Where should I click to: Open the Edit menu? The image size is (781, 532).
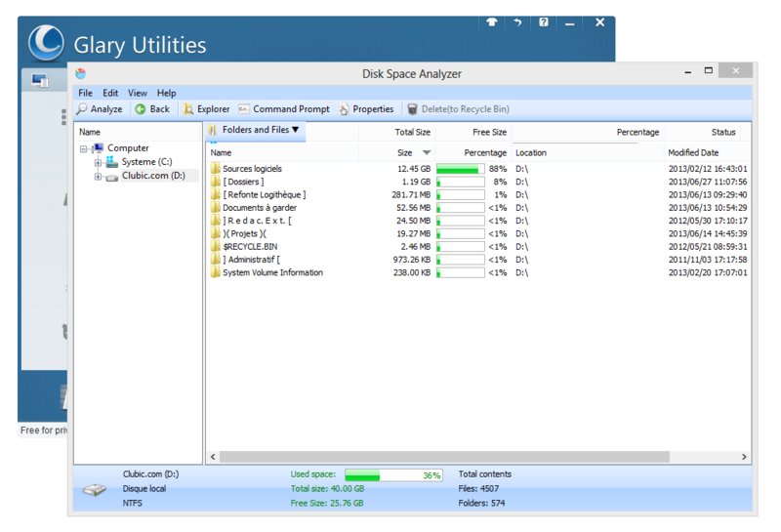tap(110, 93)
